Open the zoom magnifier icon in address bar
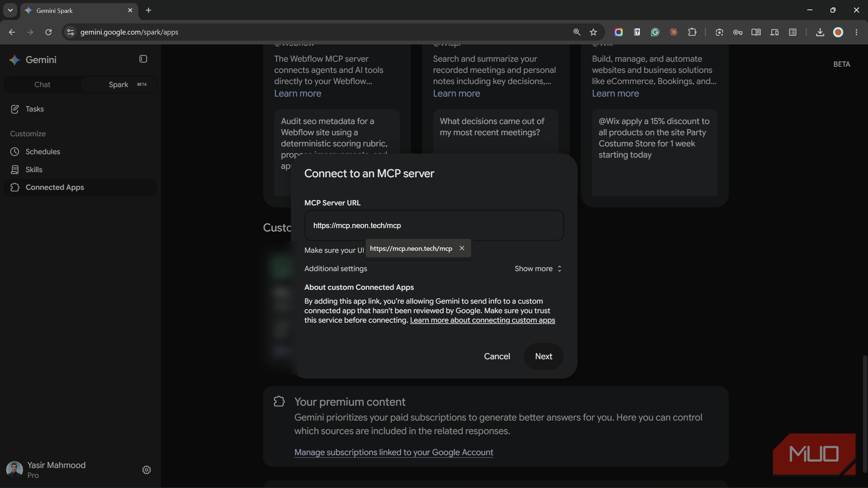The height and width of the screenshot is (488, 868). [x=577, y=32]
